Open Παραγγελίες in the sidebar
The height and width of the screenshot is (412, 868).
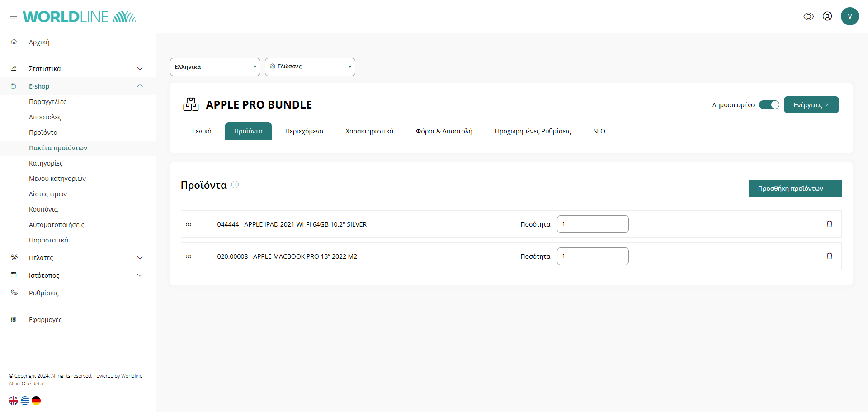pos(47,102)
